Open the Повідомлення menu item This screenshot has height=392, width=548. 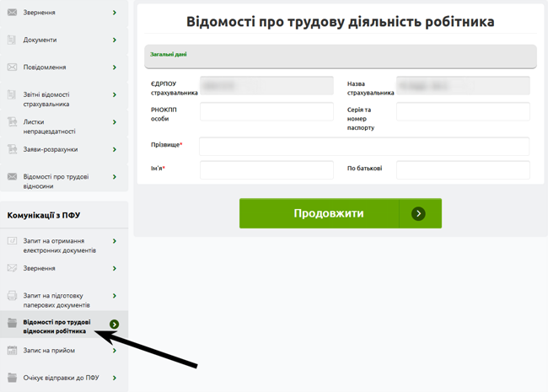click(x=45, y=67)
